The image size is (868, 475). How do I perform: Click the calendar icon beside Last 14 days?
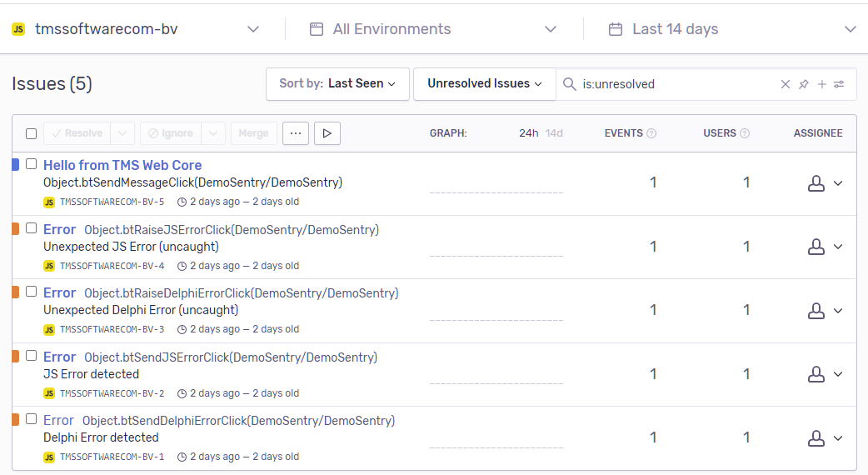[616, 29]
